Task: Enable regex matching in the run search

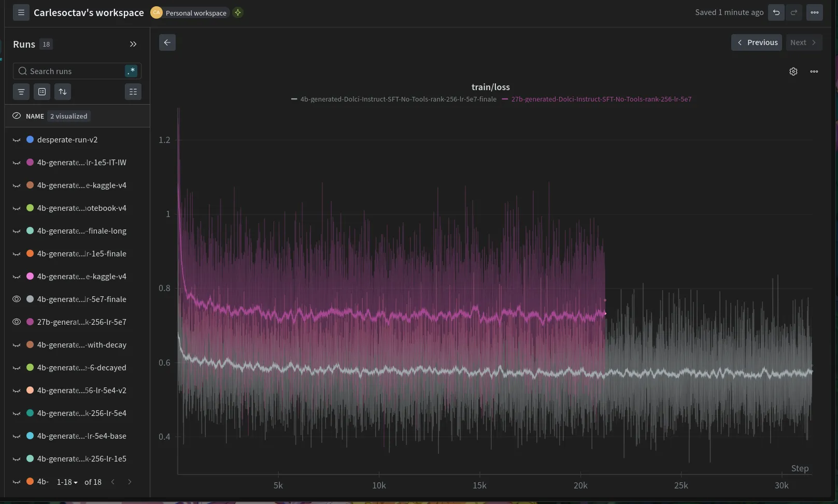Action: click(131, 70)
